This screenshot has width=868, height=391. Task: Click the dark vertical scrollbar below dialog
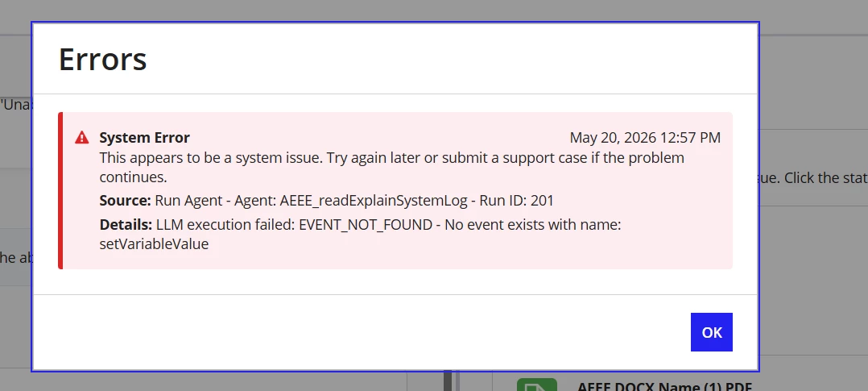click(448, 381)
